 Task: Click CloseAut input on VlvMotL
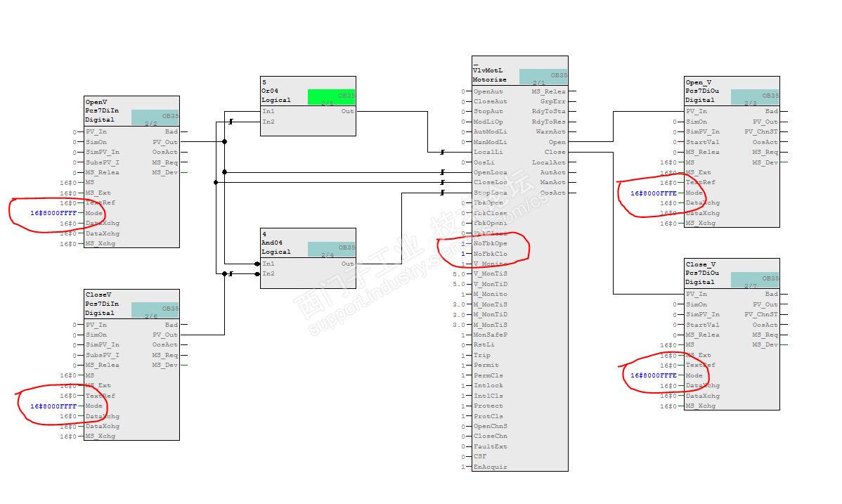pyautogui.click(x=491, y=101)
